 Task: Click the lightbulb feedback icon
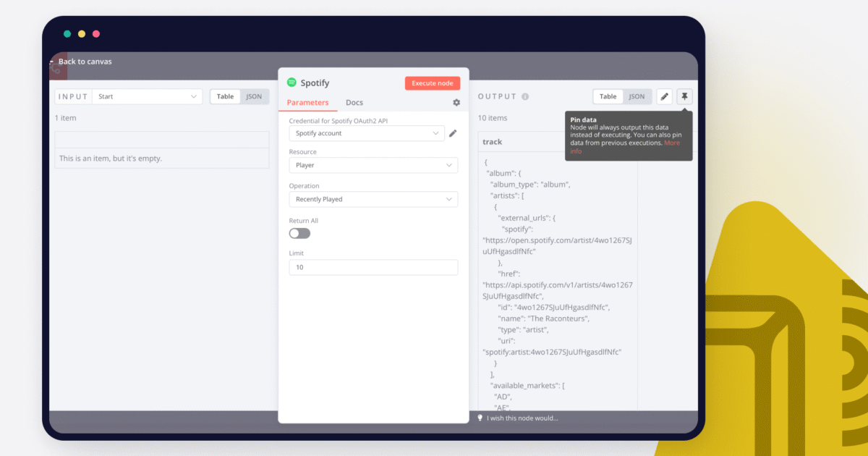480,418
